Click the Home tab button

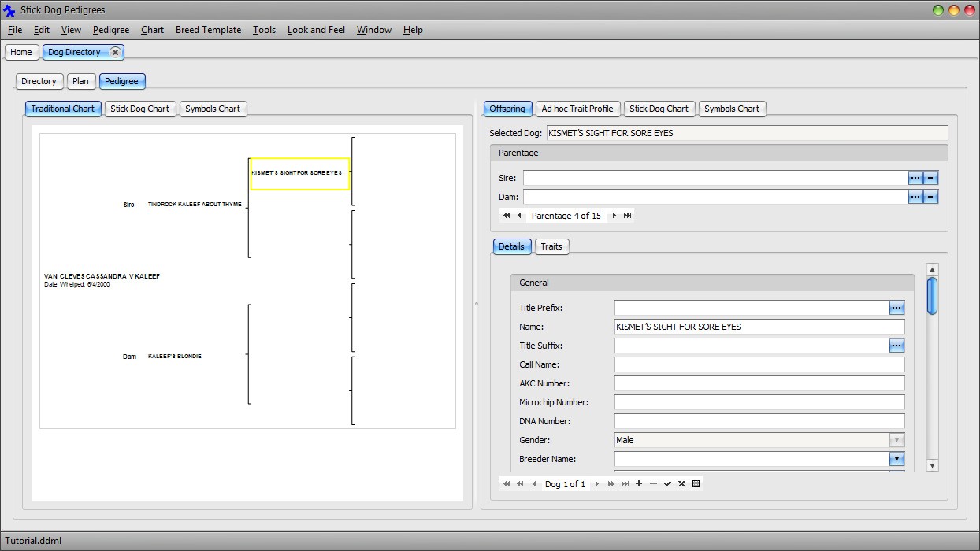tap(21, 52)
